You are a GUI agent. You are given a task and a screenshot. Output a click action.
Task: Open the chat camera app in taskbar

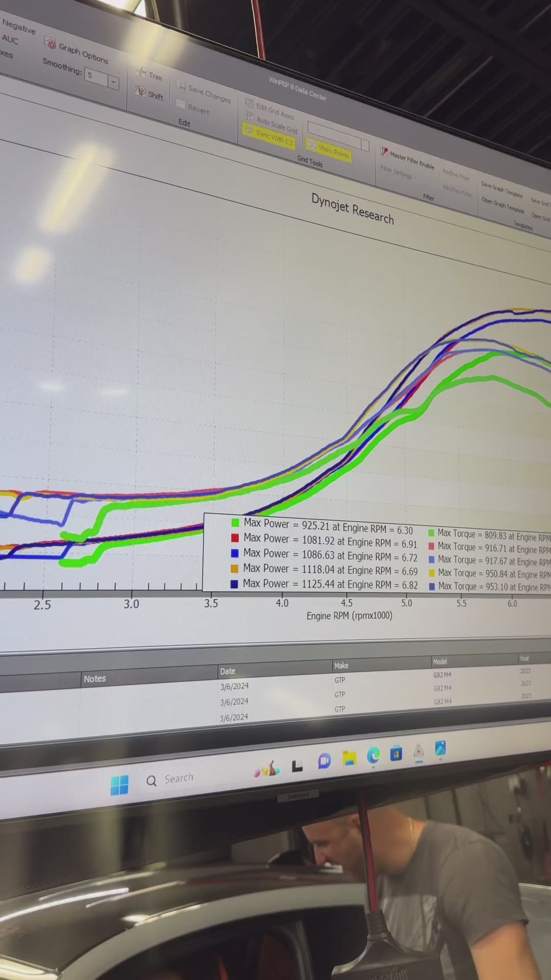(x=324, y=761)
